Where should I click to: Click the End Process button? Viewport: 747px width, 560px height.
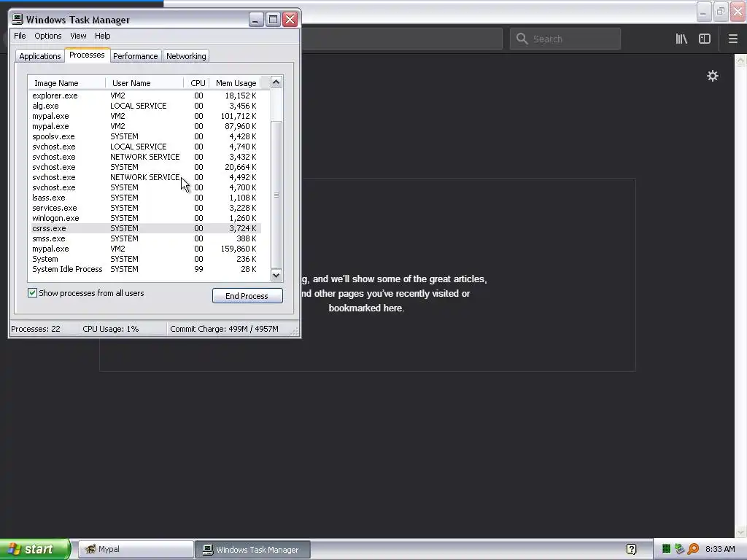coord(247,296)
